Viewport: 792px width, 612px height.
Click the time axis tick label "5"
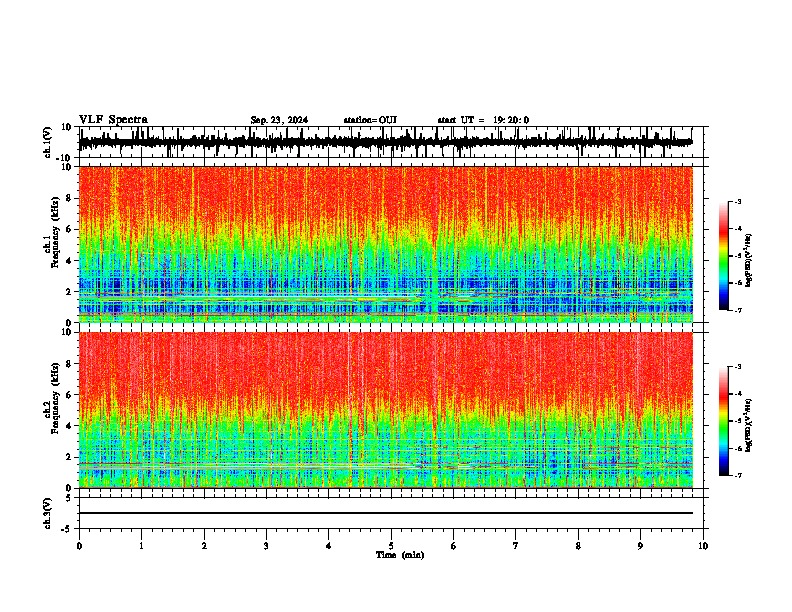tap(391, 546)
